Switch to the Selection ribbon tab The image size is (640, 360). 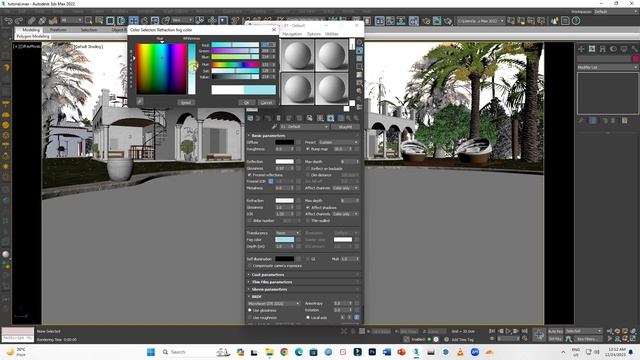pyautogui.click(x=89, y=30)
